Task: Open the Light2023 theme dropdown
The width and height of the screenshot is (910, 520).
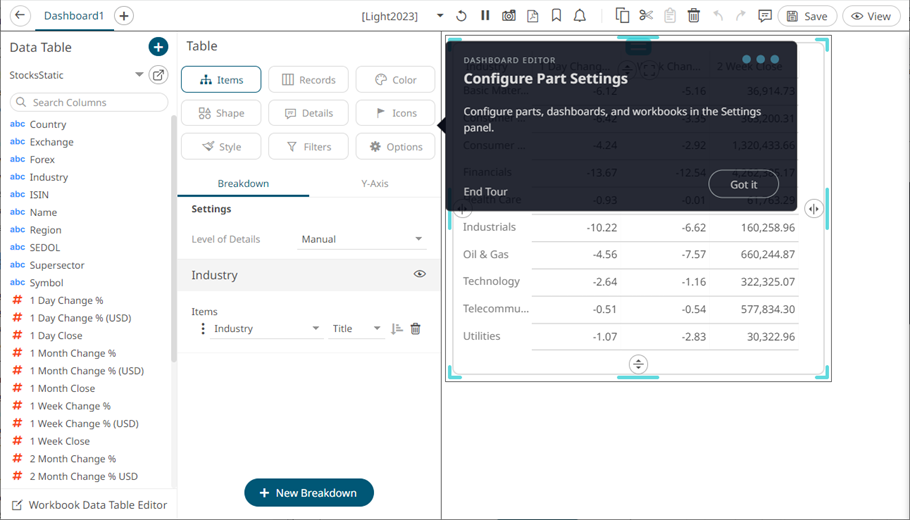Action: [440, 16]
